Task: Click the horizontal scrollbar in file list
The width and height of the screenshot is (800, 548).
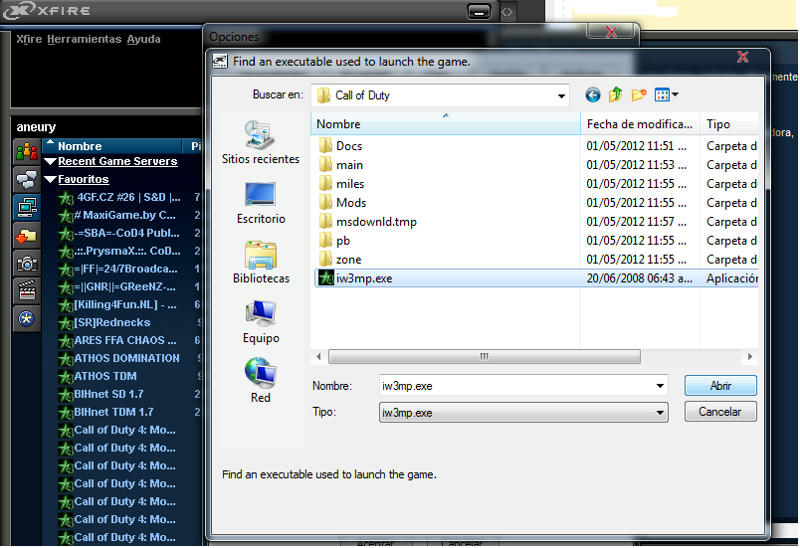Action: pos(484,356)
